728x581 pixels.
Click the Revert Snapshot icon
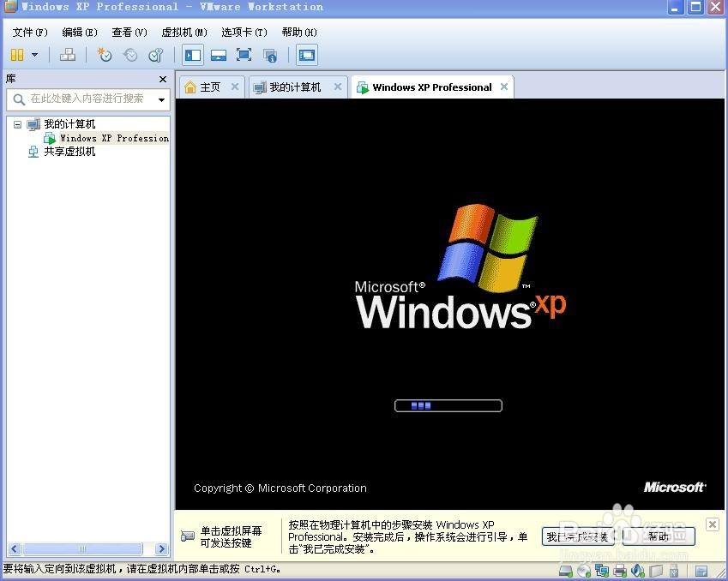129,55
